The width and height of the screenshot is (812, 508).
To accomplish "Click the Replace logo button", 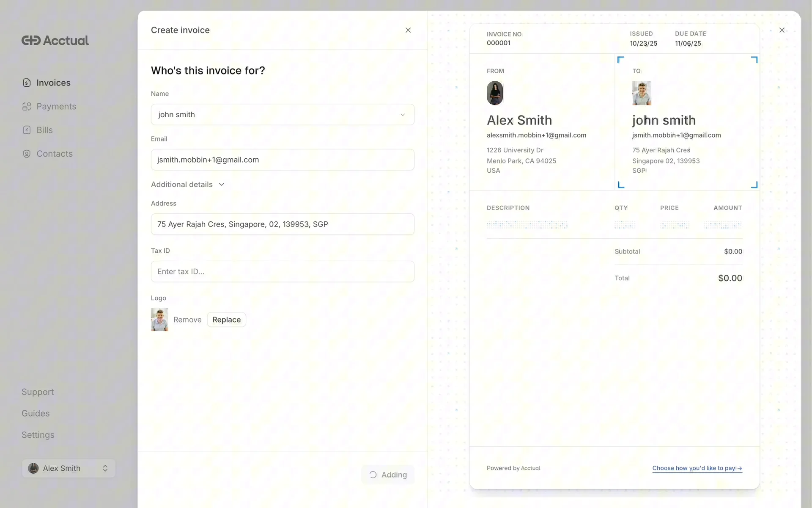I will pyautogui.click(x=226, y=320).
